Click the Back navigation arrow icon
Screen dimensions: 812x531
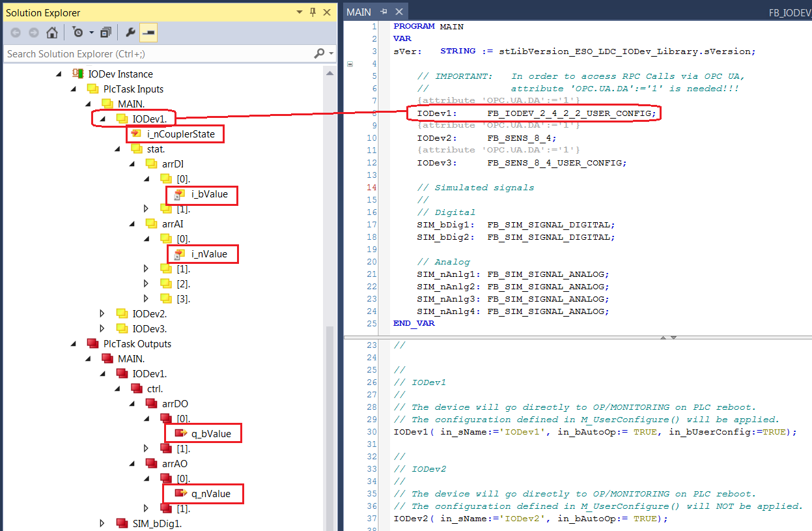click(15, 32)
